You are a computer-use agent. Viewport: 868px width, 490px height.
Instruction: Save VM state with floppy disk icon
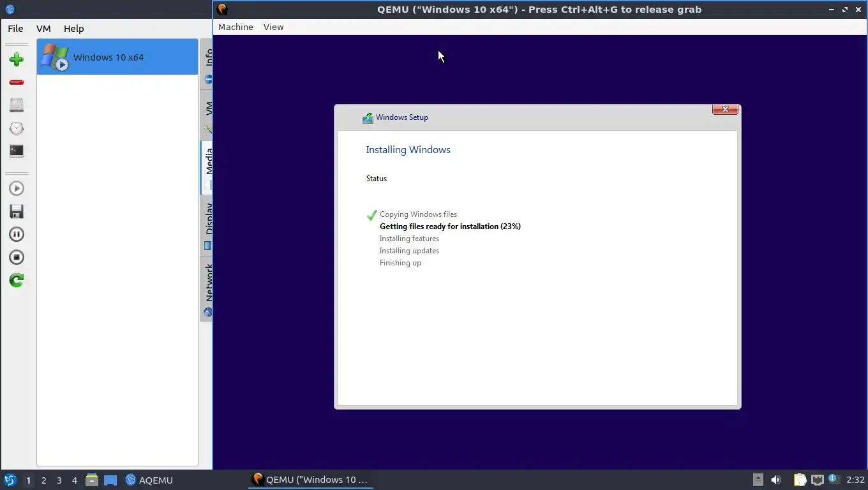point(17,211)
